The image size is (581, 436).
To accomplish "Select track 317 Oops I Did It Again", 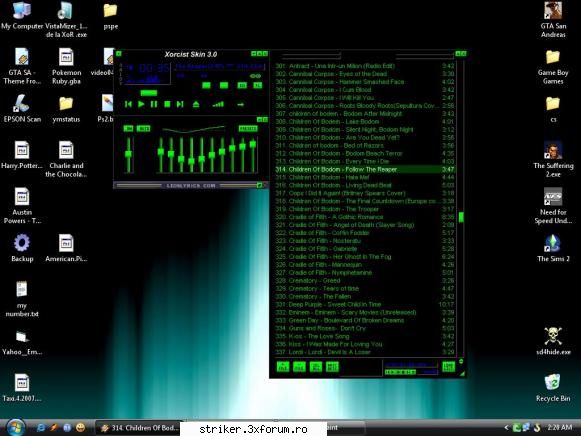I will pyautogui.click(x=365, y=193).
